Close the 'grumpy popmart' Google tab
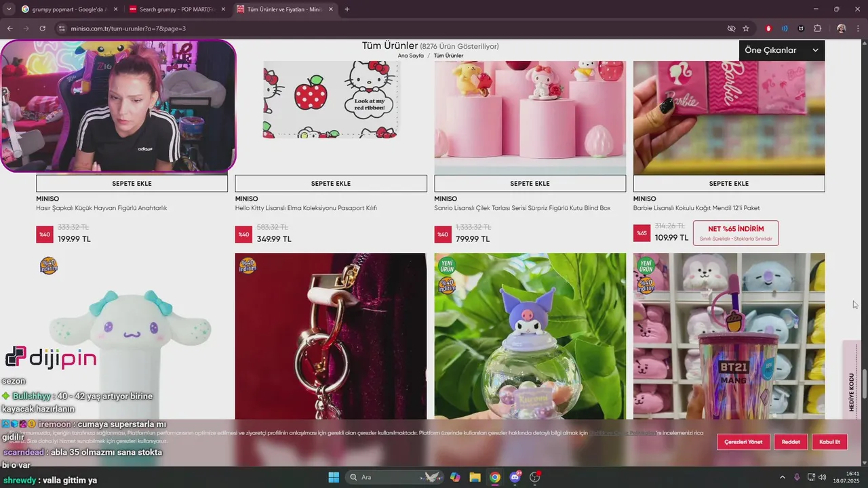 click(115, 9)
